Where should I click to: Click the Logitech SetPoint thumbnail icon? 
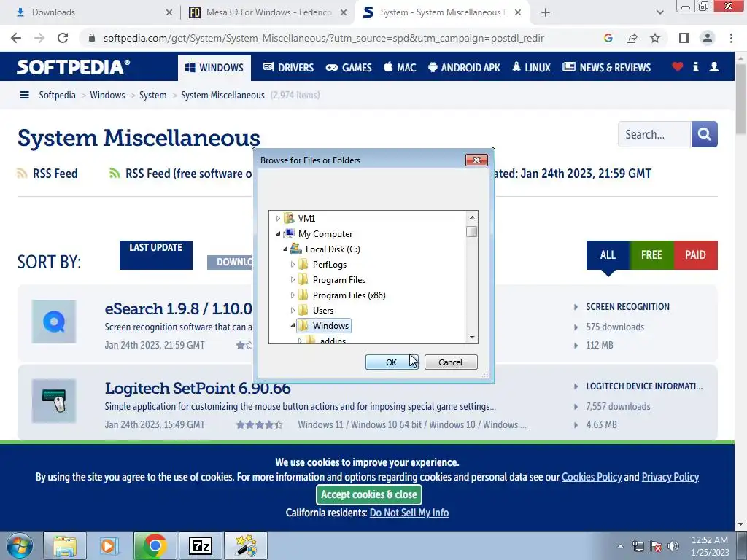point(54,401)
